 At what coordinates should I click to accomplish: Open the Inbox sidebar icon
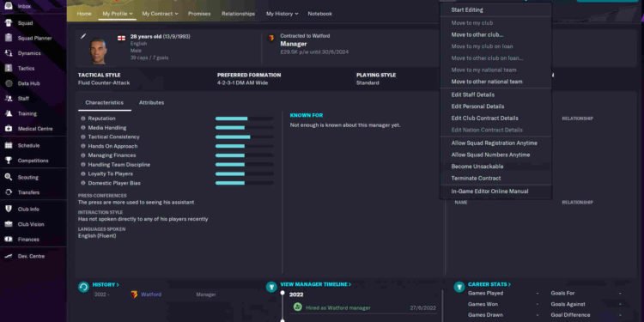coord(9,6)
